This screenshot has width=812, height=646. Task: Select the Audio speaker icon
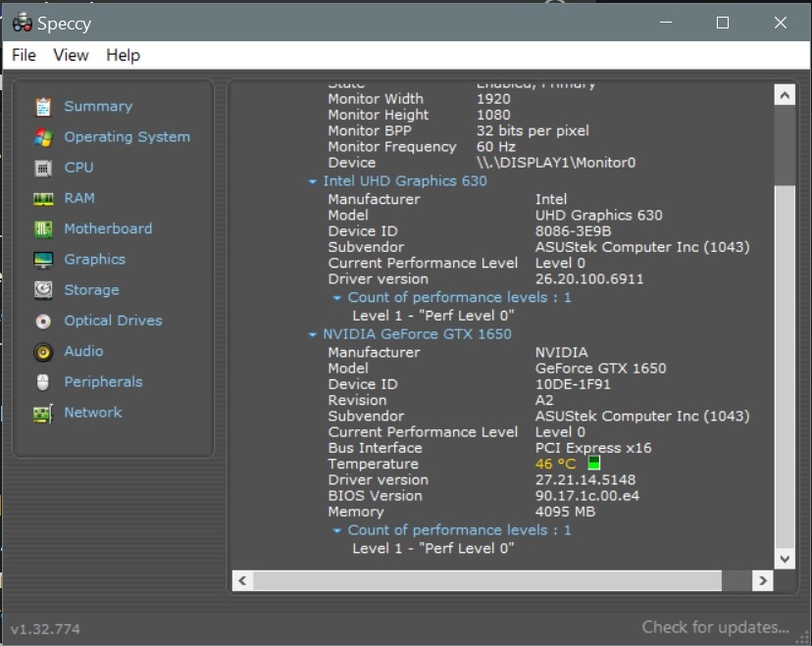point(43,352)
